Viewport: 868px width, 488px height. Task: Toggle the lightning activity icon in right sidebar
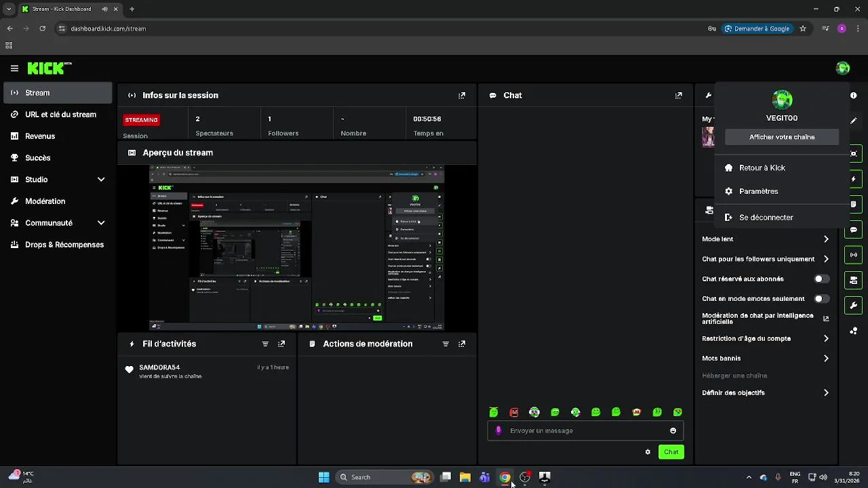[x=854, y=179]
